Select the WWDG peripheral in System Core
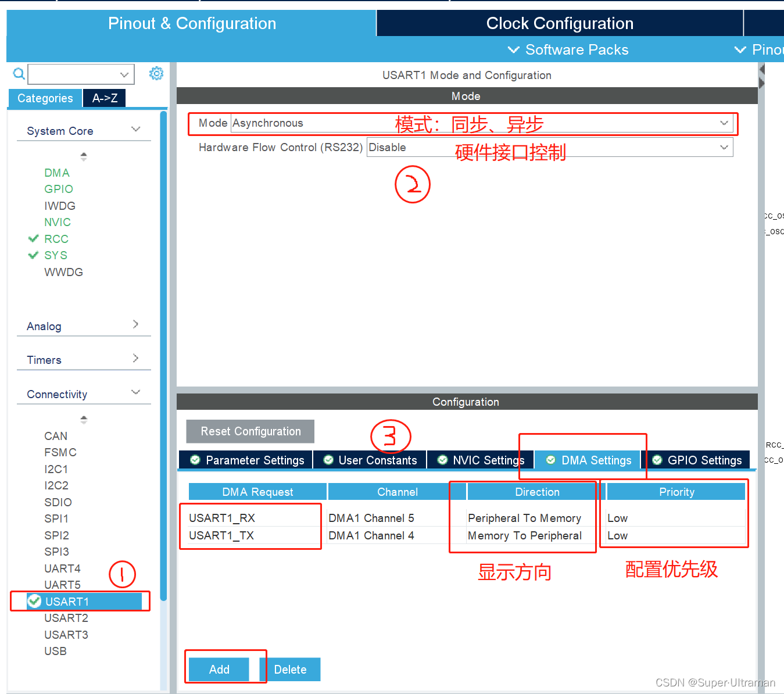Viewport: 784px width, 694px height. pyautogui.click(x=63, y=271)
